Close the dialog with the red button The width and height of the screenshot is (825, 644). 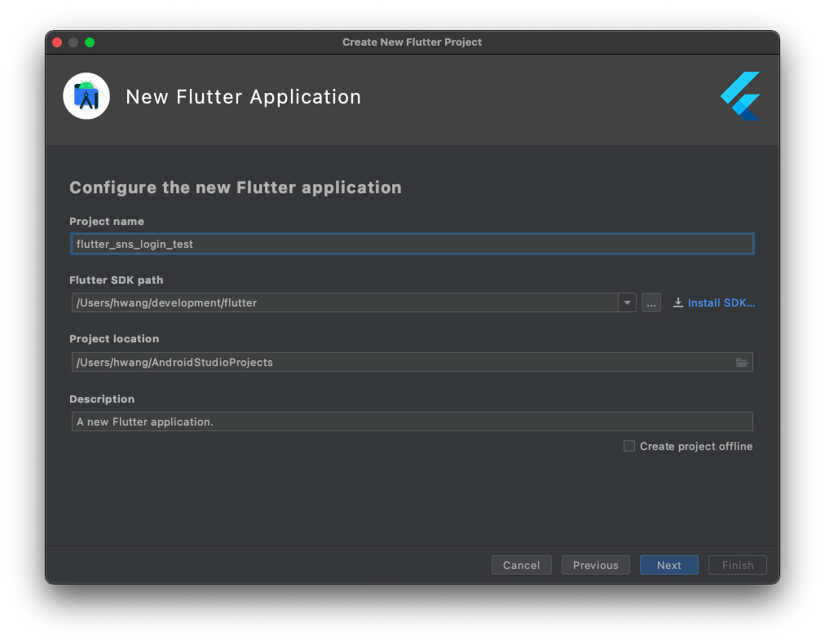point(57,42)
